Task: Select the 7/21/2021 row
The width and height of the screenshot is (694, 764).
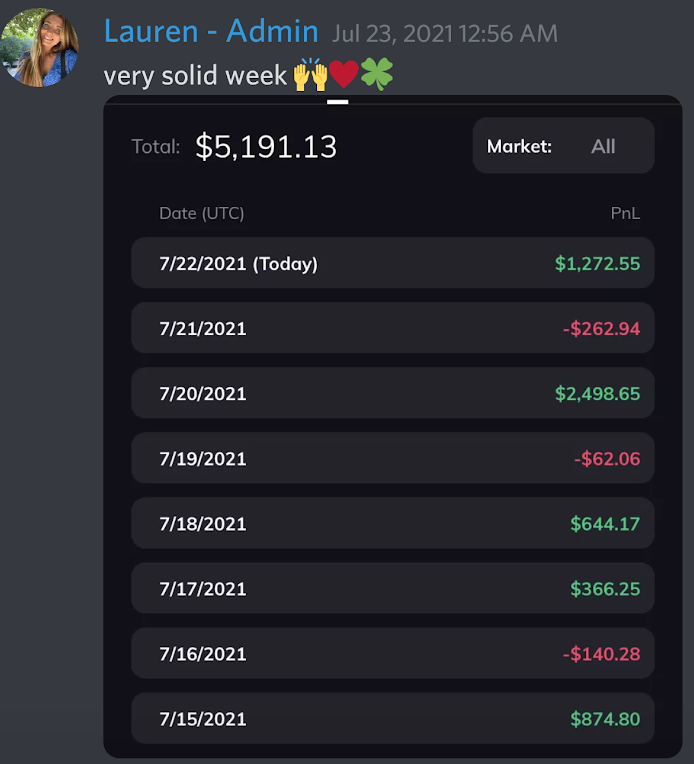Action: point(393,328)
